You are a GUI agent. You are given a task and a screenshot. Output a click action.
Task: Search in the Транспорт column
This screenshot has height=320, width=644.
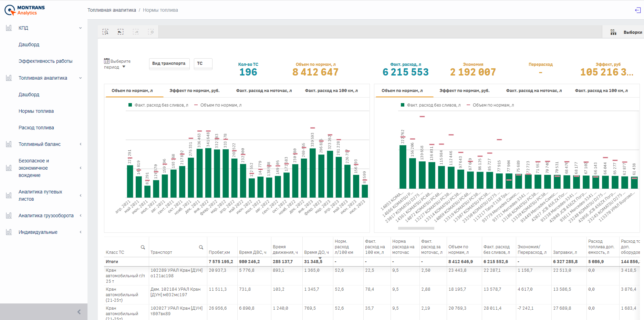coord(201,247)
